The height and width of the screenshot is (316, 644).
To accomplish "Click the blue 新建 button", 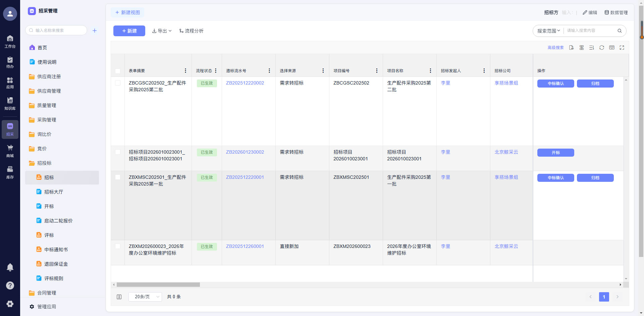I will click(129, 31).
